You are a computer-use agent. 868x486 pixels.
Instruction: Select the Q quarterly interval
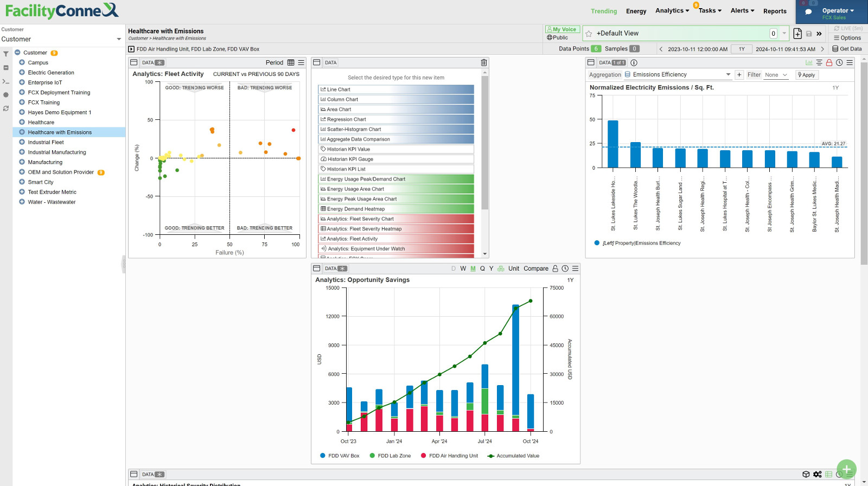coord(482,268)
